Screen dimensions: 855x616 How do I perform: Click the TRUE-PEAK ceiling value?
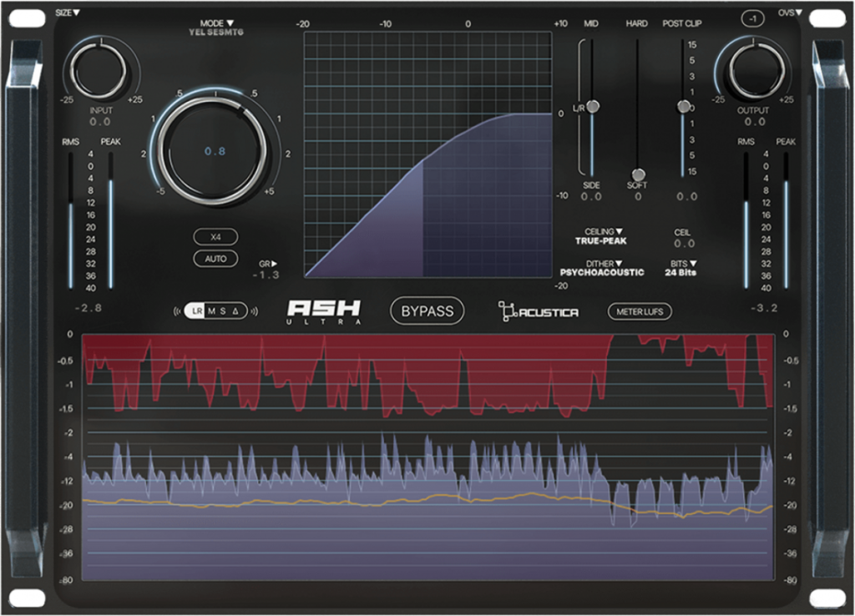(601, 241)
